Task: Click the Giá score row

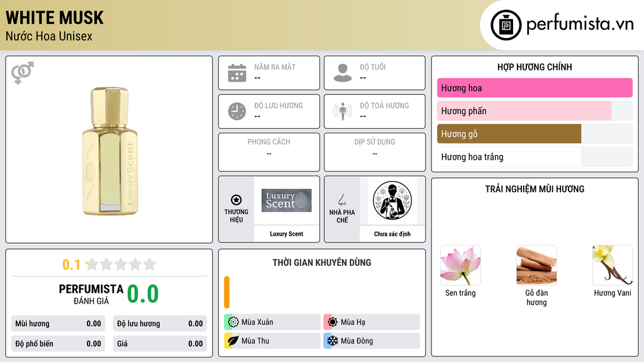Action: (160, 344)
